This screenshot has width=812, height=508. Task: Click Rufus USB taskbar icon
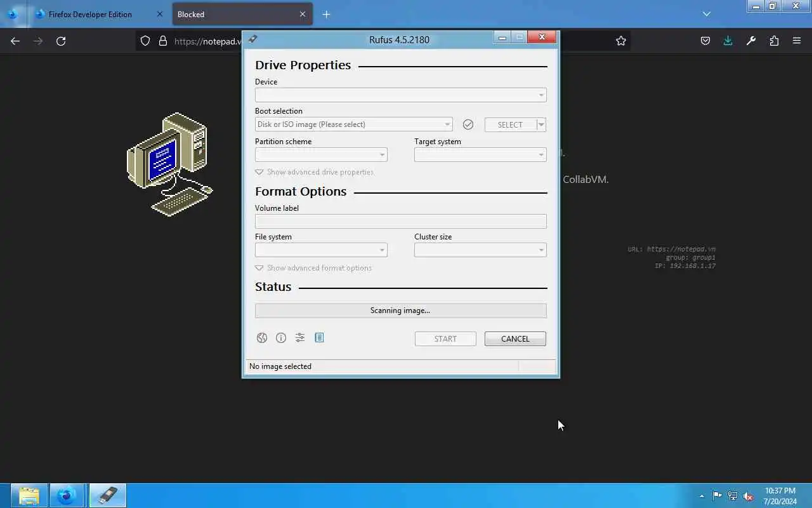(x=108, y=495)
